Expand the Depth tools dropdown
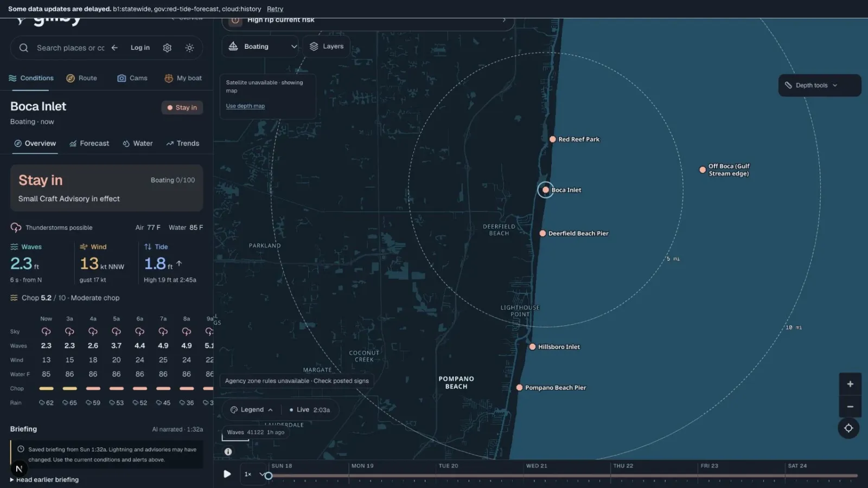Viewport: 868px width, 488px height. (819, 85)
